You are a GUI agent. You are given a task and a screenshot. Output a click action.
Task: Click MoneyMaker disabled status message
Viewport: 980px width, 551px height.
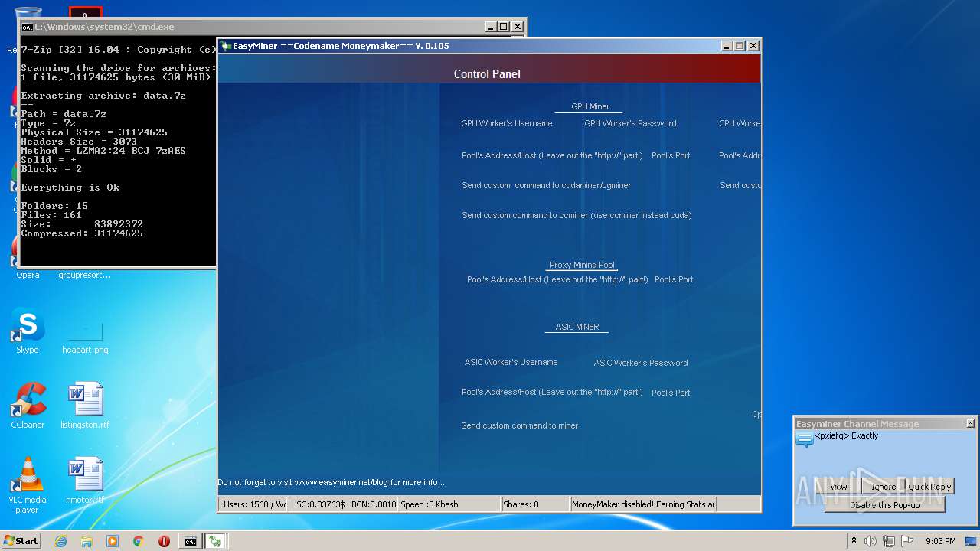tap(643, 504)
